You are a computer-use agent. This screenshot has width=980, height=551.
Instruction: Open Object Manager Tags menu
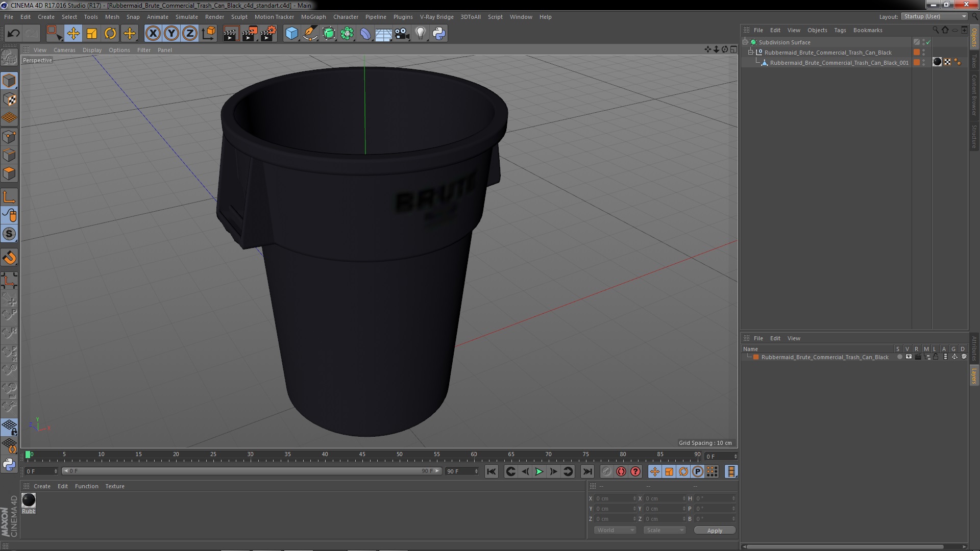[x=840, y=30]
